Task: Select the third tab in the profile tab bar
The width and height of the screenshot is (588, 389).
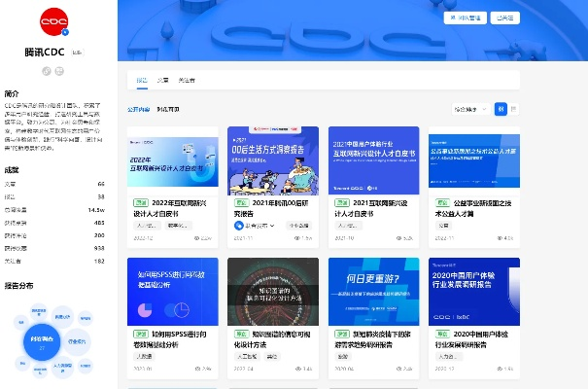Action: point(187,80)
